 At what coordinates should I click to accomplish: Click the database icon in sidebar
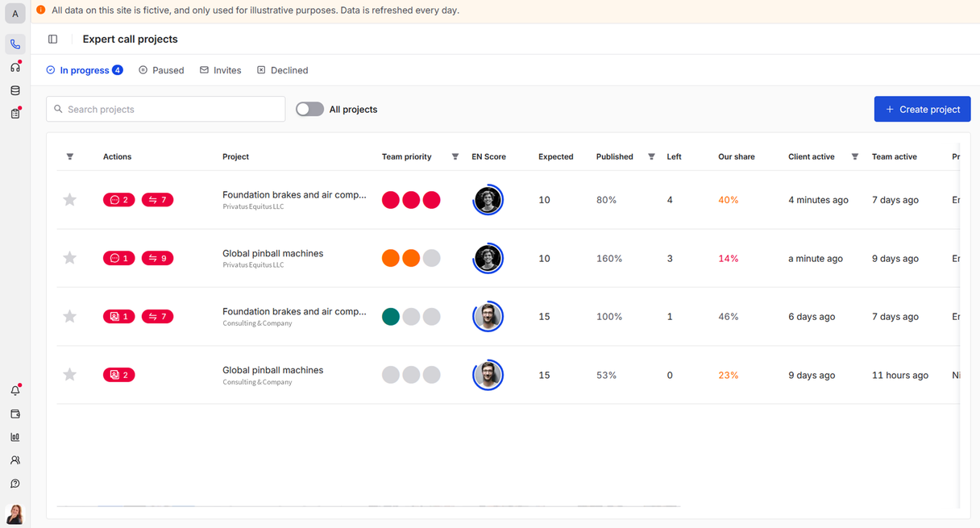pyautogui.click(x=15, y=91)
